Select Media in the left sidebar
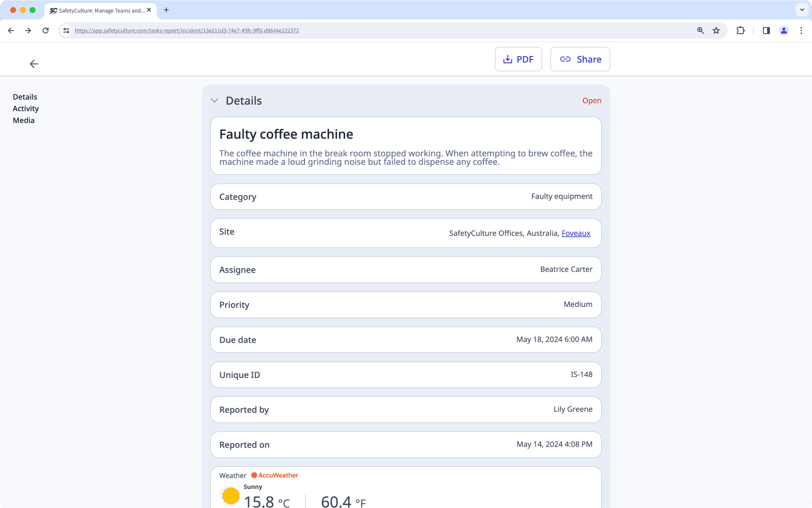This screenshot has width=812, height=508. 24,120
